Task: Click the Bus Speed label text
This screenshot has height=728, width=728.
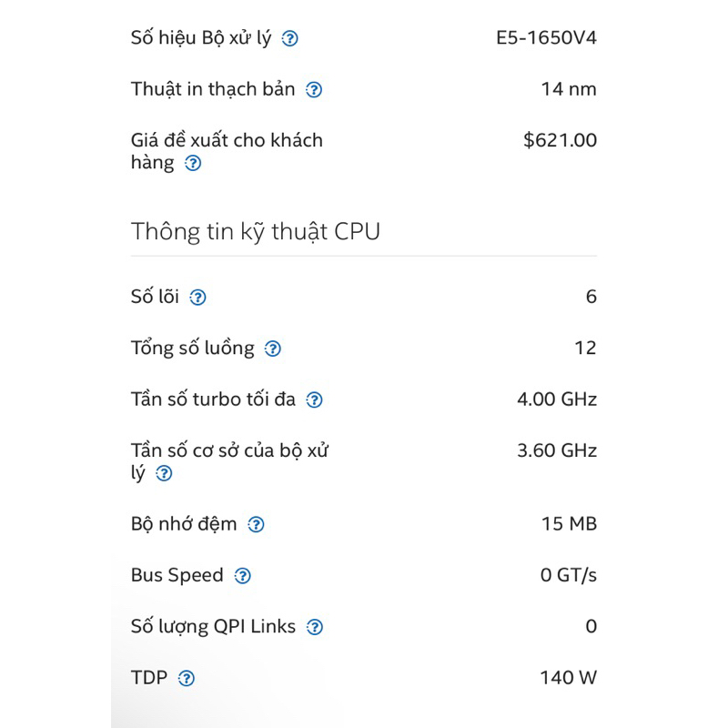Action: 177,575
